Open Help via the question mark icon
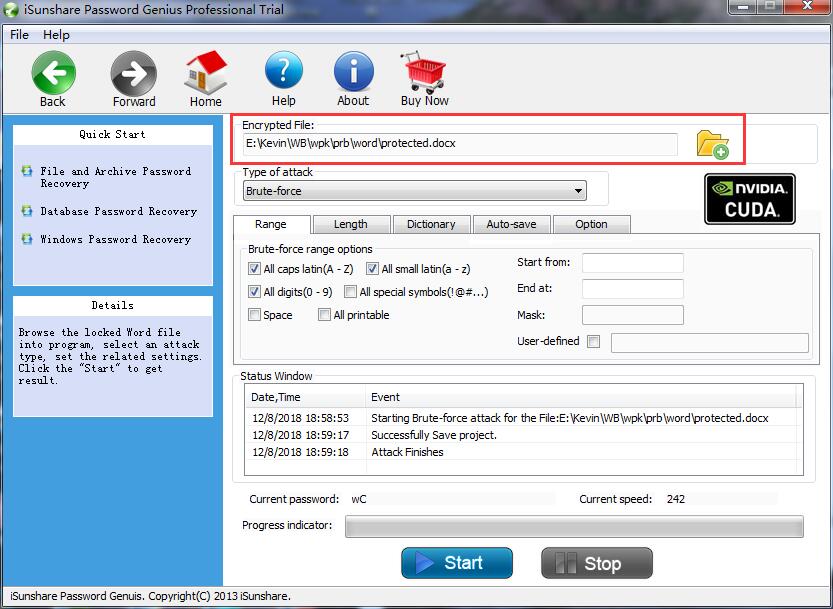 284,71
